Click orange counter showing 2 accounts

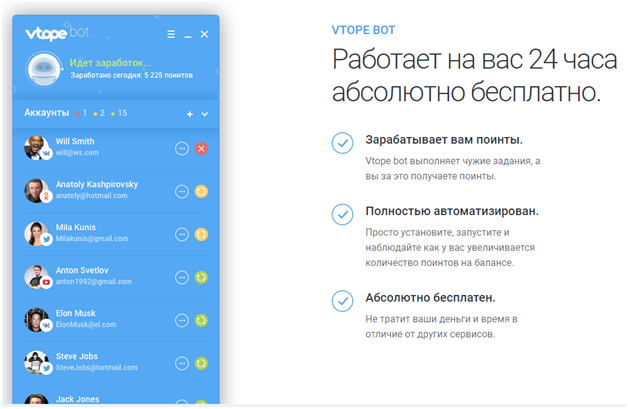point(99,113)
